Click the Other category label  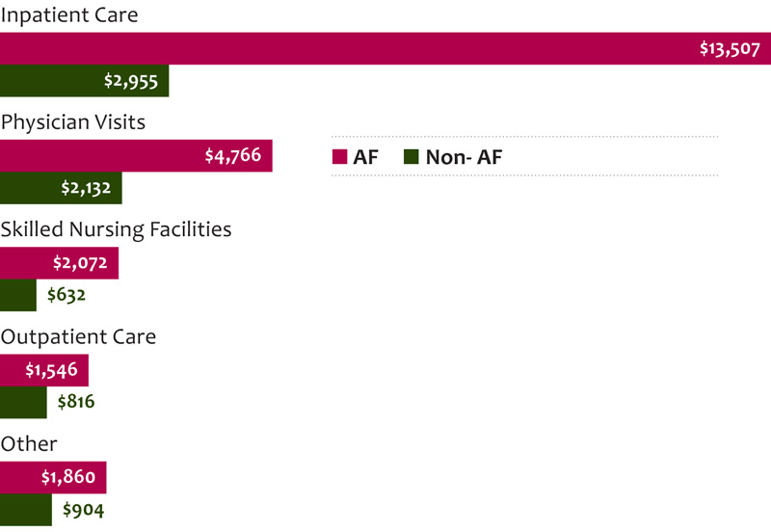29,443
